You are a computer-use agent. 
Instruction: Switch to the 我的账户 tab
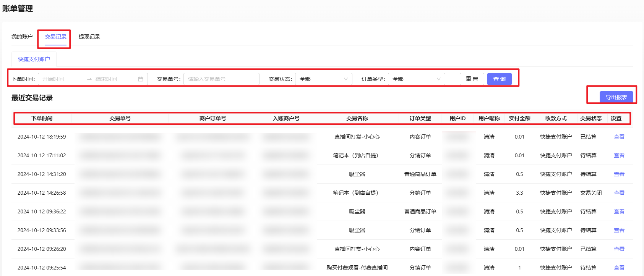click(x=22, y=37)
